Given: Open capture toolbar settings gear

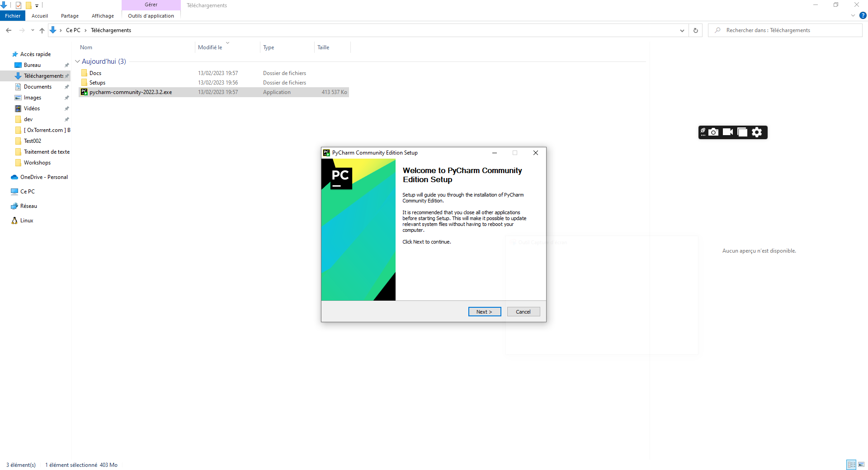Looking at the screenshot, I should pyautogui.click(x=757, y=132).
